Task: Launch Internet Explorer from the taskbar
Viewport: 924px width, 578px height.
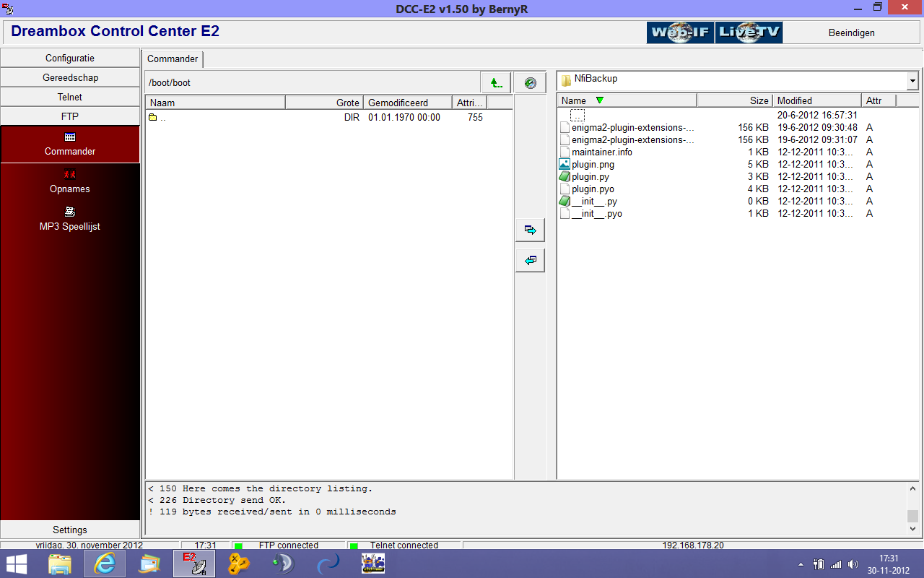Action: pyautogui.click(x=105, y=564)
